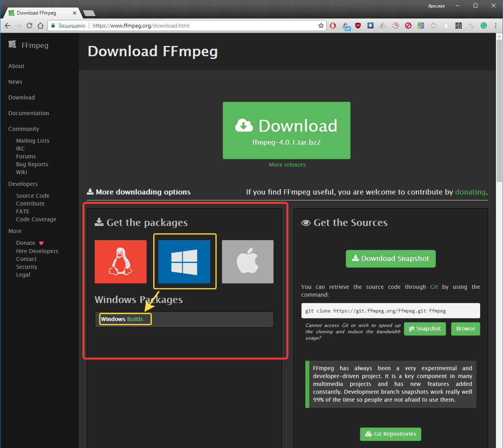Select the Apple logo package icon
This screenshot has height=448, width=503.
coord(248,262)
